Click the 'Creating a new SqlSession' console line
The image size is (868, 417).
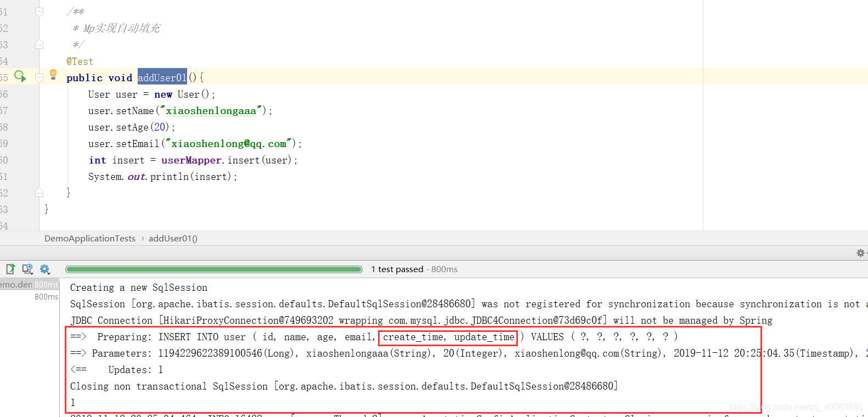click(139, 288)
